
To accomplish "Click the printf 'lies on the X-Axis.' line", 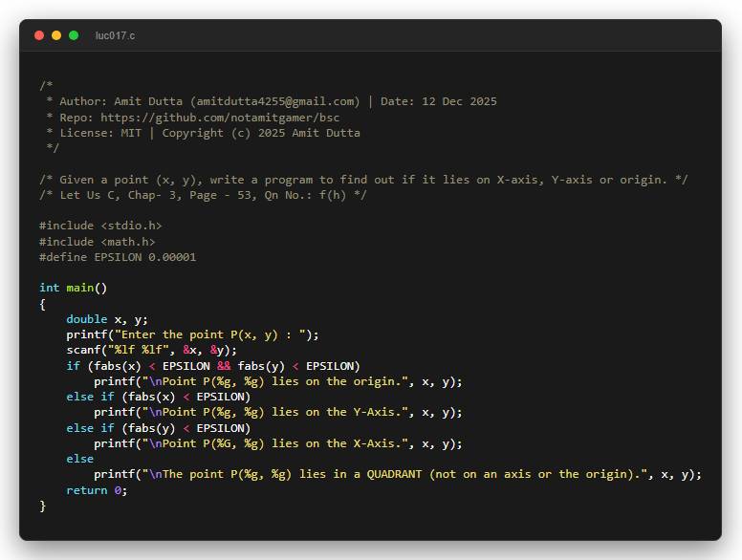I will [x=278, y=443].
